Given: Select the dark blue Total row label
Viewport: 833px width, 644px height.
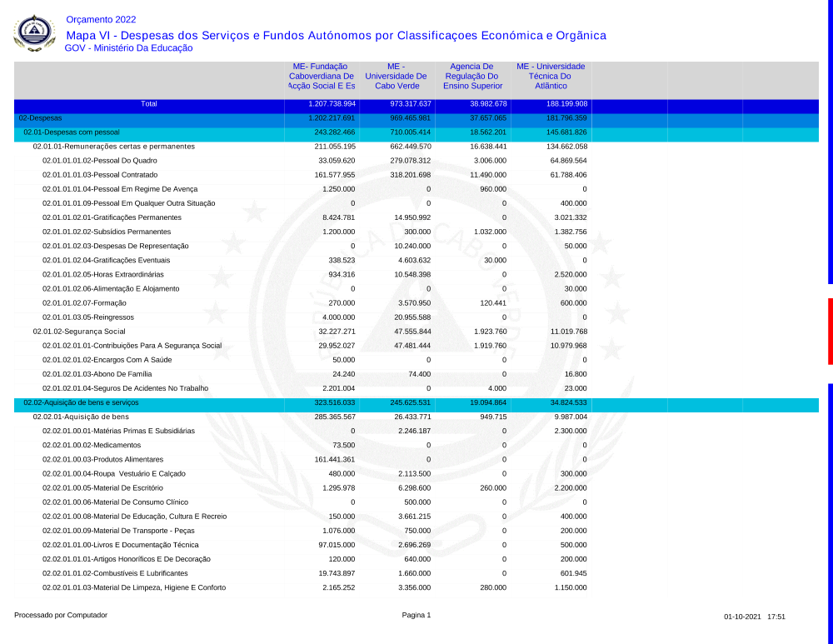Looking at the screenshot, I should coord(149,104).
